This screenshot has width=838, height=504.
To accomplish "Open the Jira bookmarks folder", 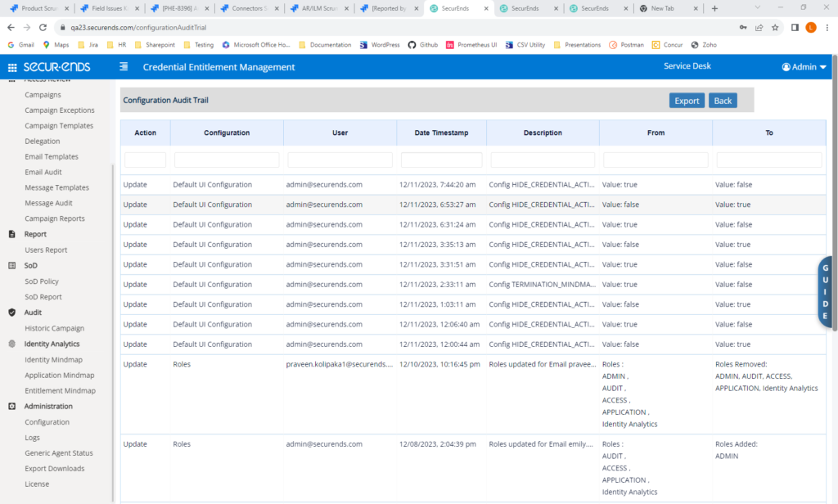I will (x=88, y=45).
